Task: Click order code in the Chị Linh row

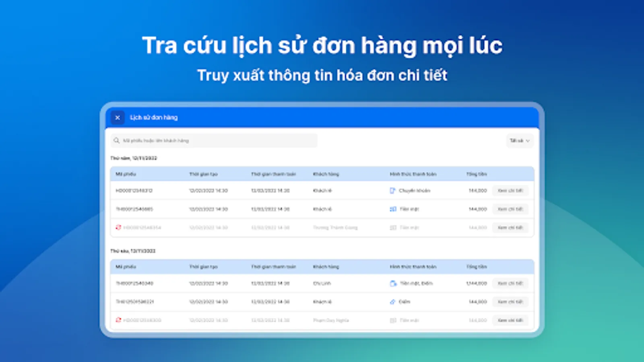Action: coord(134,284)
